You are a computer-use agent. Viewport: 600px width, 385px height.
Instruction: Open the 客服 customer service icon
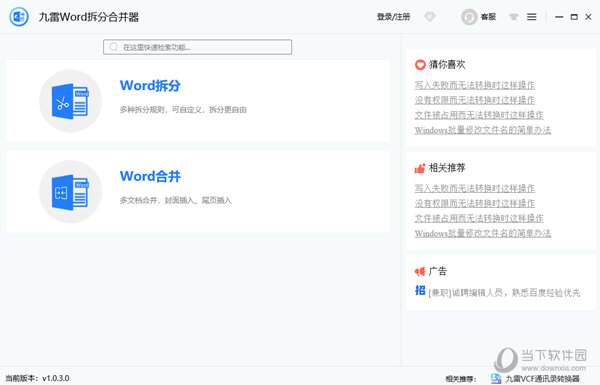[x=469, y=17]
